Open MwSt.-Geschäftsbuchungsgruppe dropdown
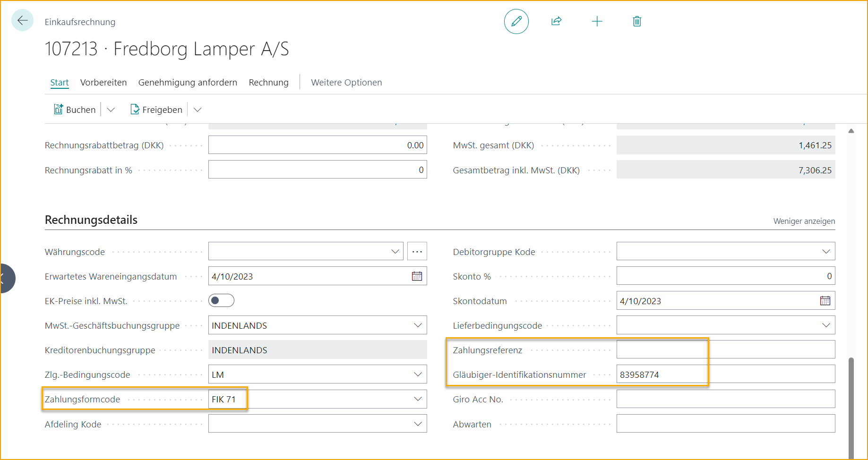 point(418,325)
